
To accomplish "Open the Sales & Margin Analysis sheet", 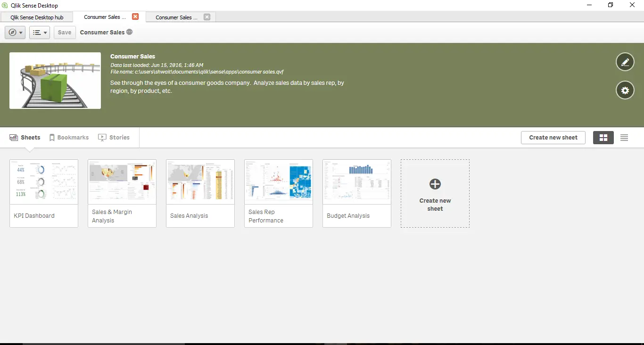I will (x=122, y=193).
